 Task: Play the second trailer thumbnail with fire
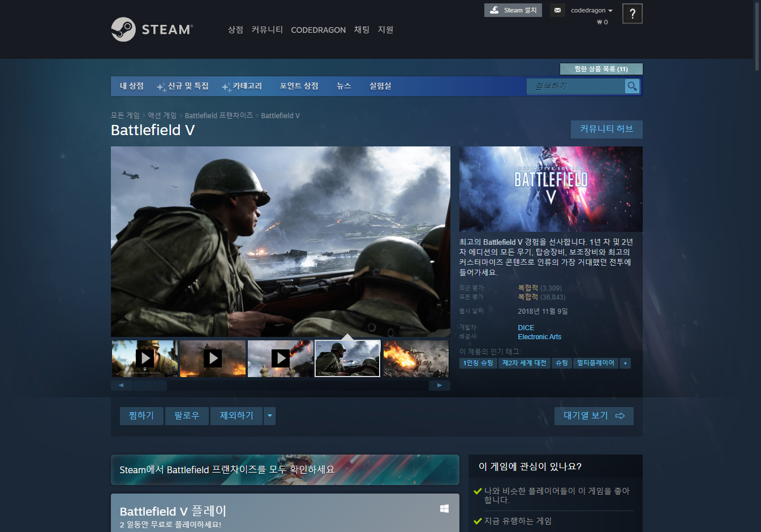click(213, 358)
